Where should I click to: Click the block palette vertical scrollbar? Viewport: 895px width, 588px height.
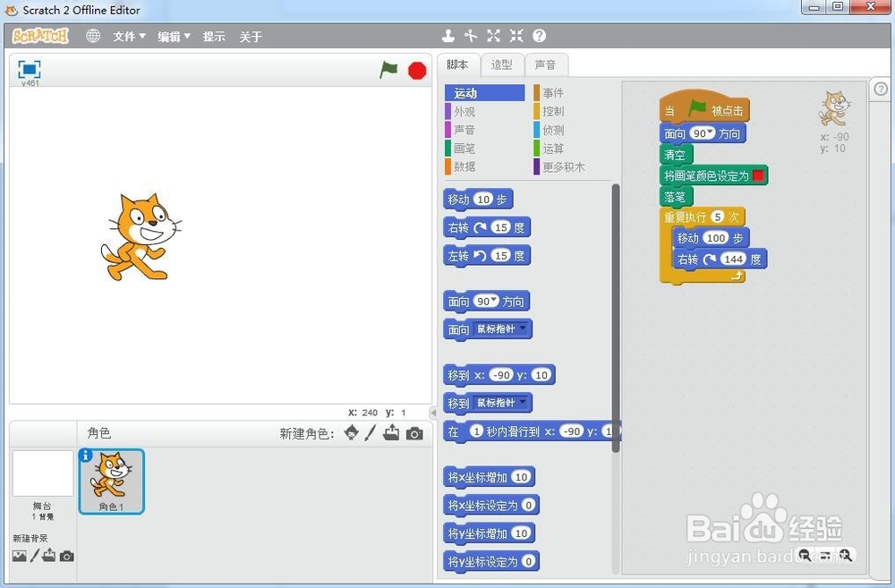tap(616, 318)
